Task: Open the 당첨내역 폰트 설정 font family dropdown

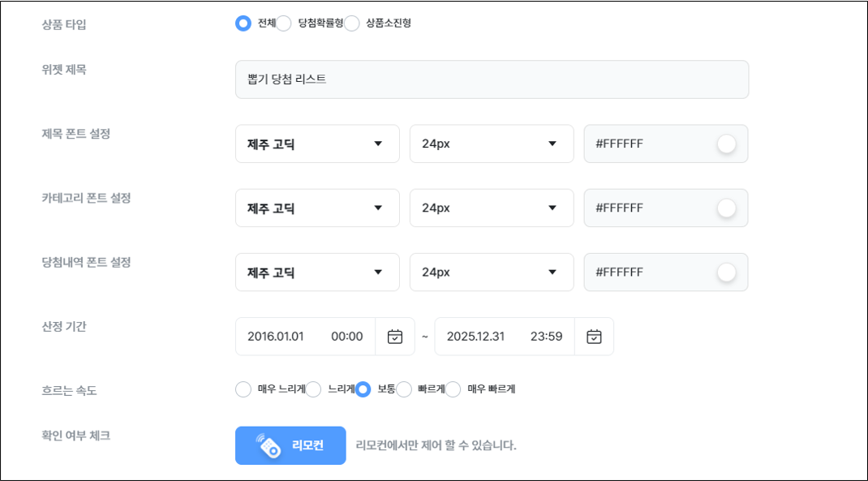Action: [x=317, y=273]
